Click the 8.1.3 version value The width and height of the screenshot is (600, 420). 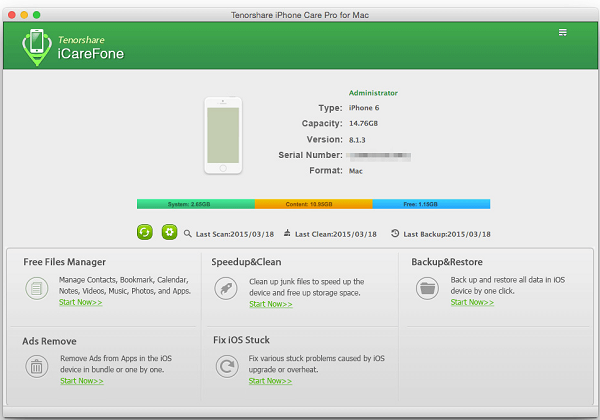point(357,140)
